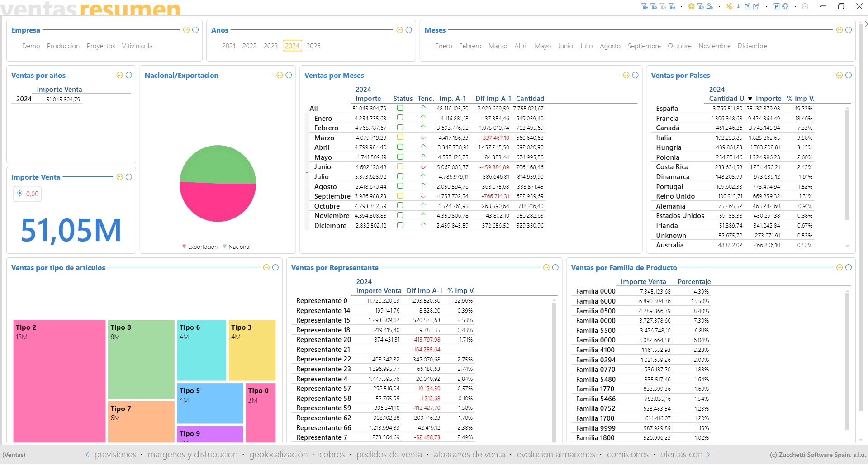Select year 2023 in Años filter
This screenshot has height=465, width=868.
click(x=270, y=46)
